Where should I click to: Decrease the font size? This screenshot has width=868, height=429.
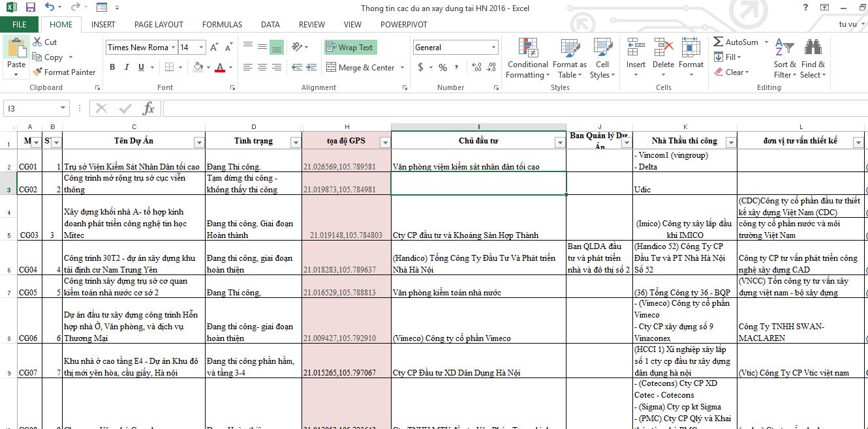pyautogui.click(x=228, y=48)
